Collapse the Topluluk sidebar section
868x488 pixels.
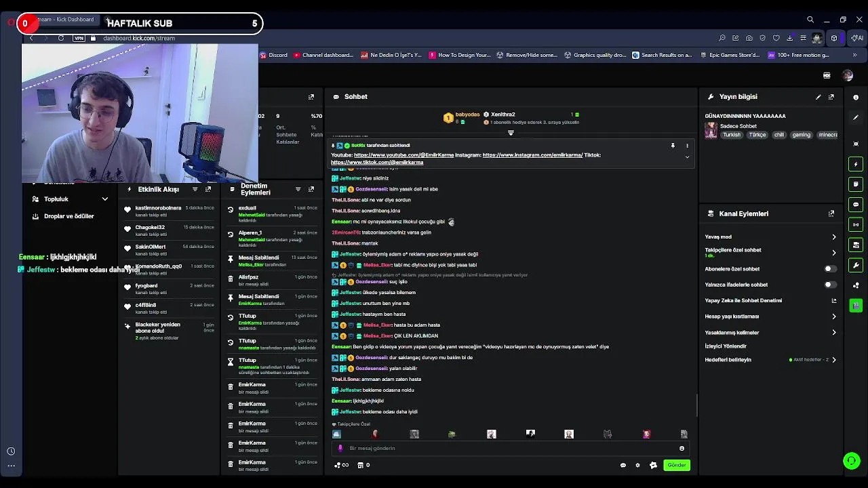[x=105, y=199]
